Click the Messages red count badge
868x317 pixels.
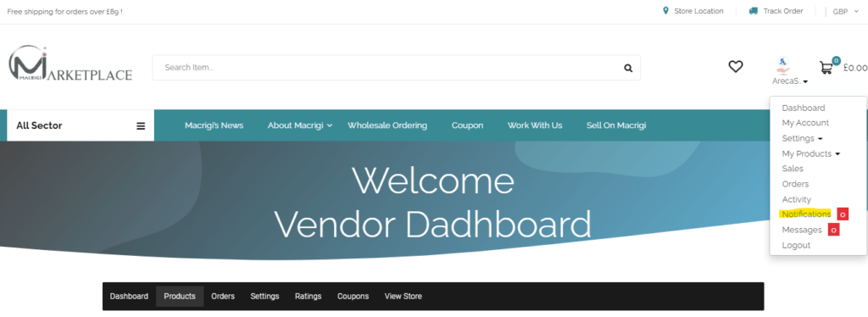click(x=834, y=230)
